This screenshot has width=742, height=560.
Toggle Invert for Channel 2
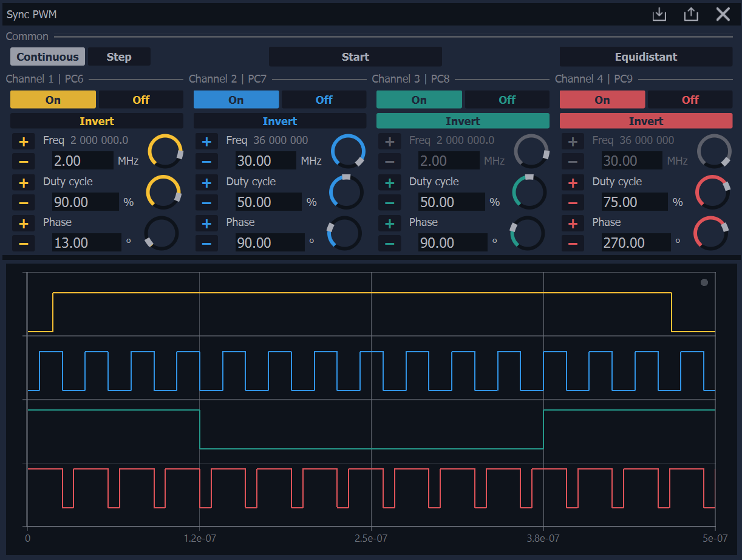(x=279, y=121)
